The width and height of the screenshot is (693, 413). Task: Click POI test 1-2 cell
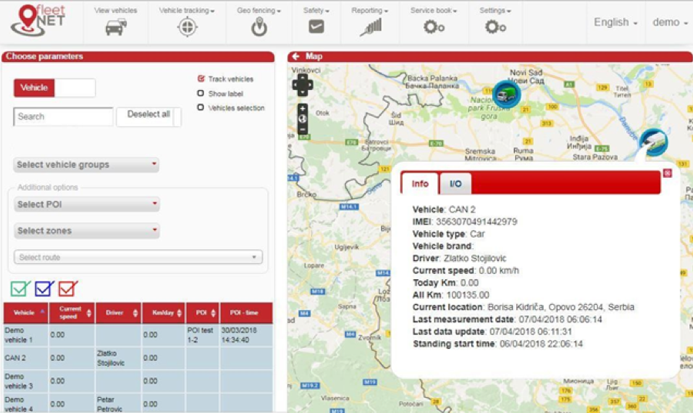pos(200,335)
